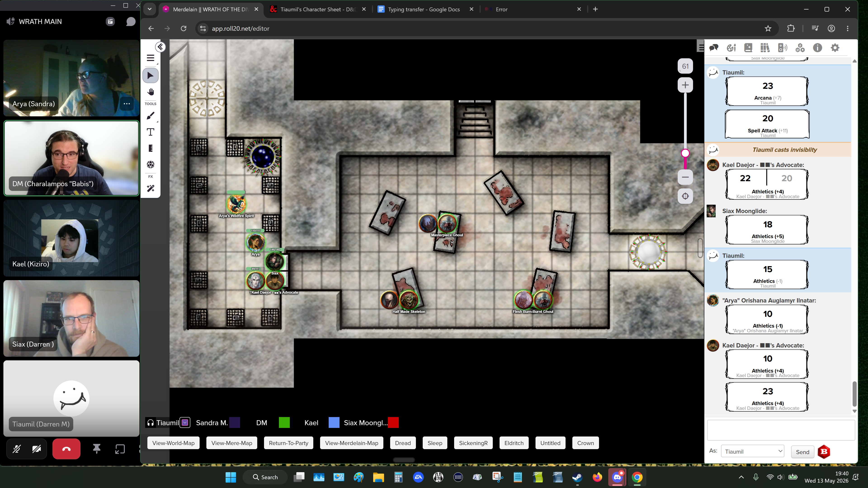
Task: Click the map zoom slider handle
Action: coord(685,153)
